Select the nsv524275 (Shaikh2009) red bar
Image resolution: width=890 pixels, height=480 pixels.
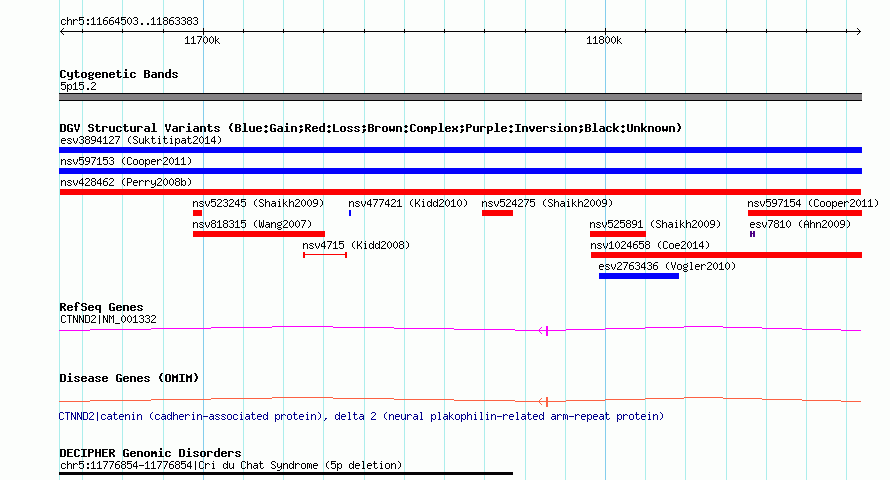coord(497,213)
